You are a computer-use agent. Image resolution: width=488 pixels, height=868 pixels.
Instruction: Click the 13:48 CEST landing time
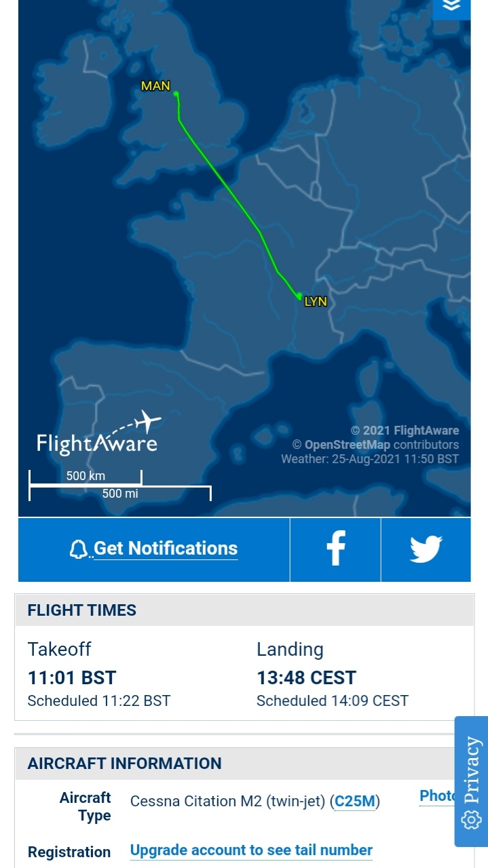306,677
